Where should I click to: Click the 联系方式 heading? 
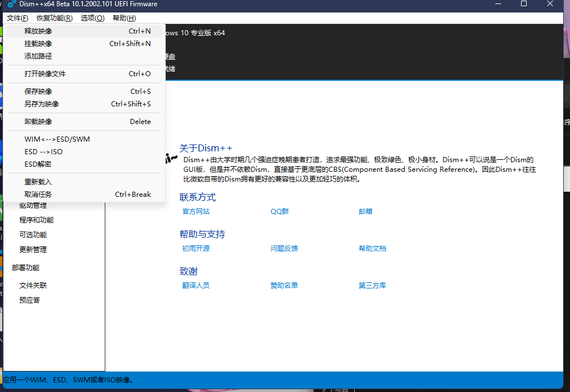(x=198, y=197)
